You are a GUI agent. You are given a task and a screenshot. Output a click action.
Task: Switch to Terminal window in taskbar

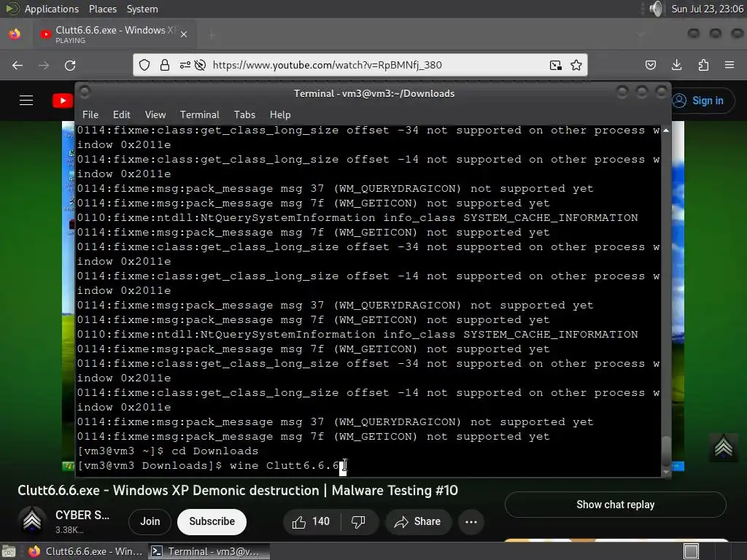coord(209,551)
